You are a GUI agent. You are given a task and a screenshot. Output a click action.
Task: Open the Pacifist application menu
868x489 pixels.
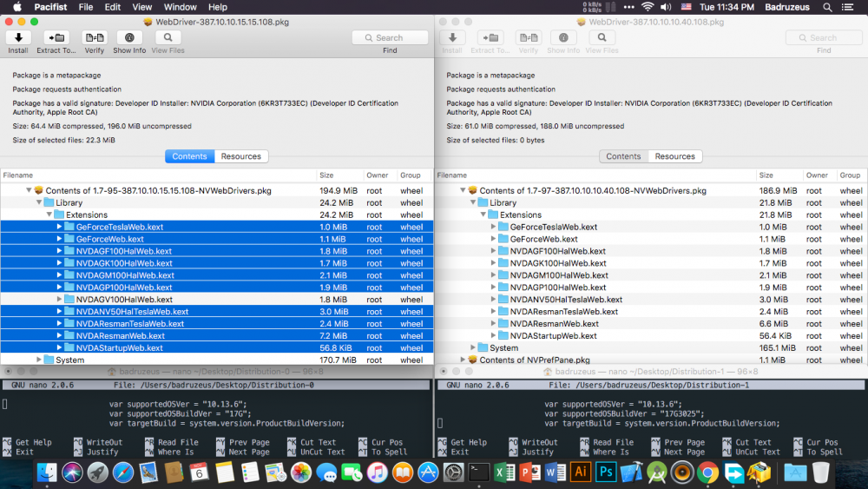[x=50, y=7]
